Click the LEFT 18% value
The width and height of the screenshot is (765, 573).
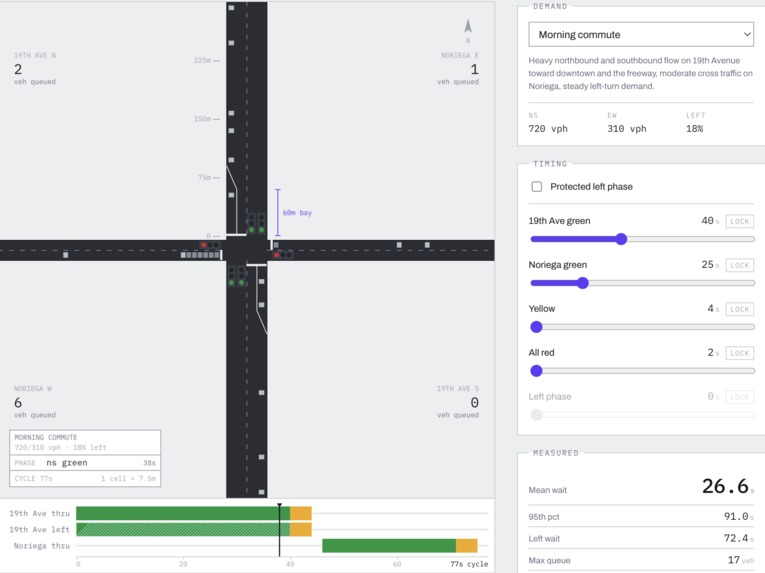click(x=694, y=129)
